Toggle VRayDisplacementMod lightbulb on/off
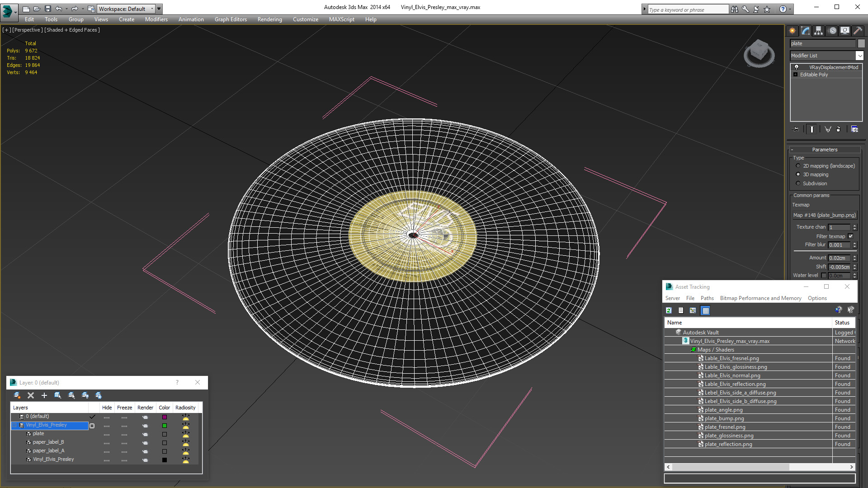 [x=797, y=67]
